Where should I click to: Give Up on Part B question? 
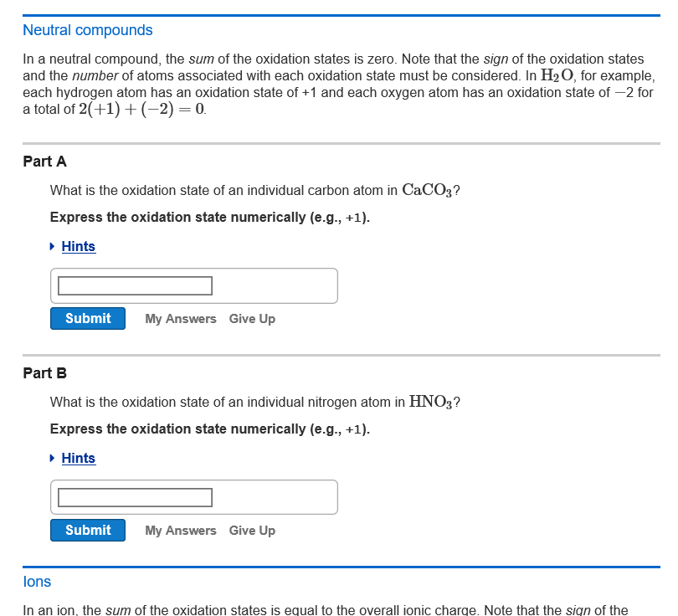tap(252, 531)
